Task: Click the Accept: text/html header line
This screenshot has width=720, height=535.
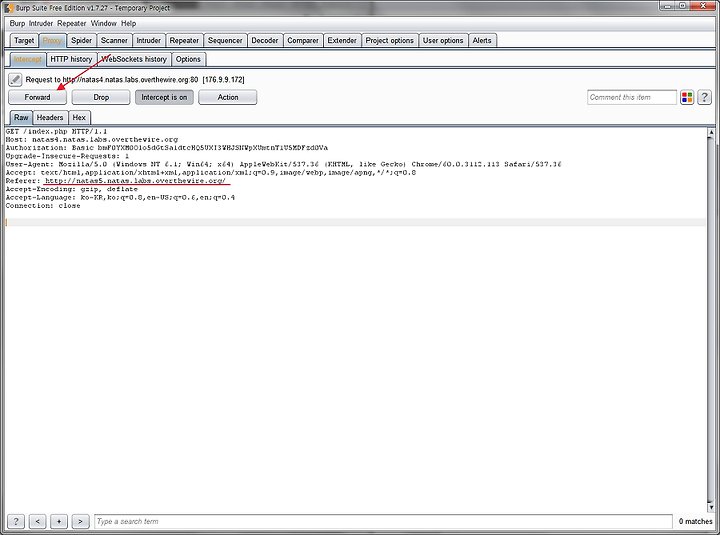Action: 211,173
